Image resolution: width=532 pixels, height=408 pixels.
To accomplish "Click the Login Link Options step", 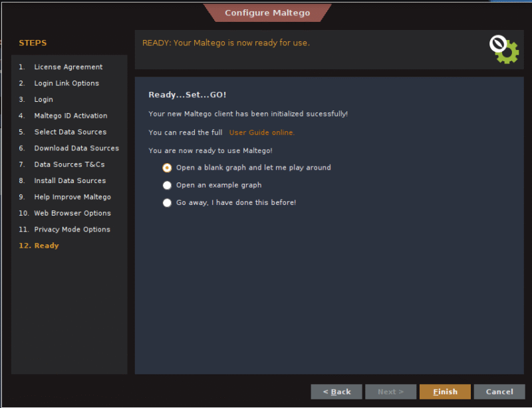I will 66,83.
